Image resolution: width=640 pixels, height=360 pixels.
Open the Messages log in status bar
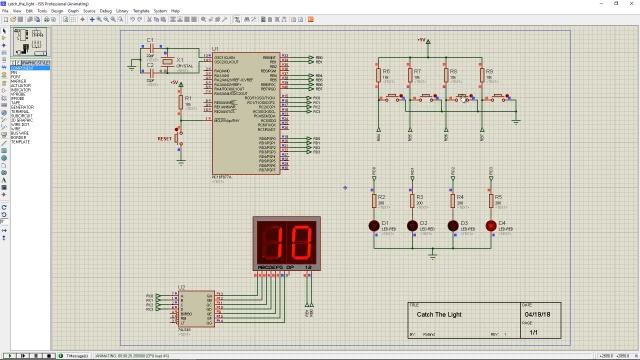[x=74, y=356]
